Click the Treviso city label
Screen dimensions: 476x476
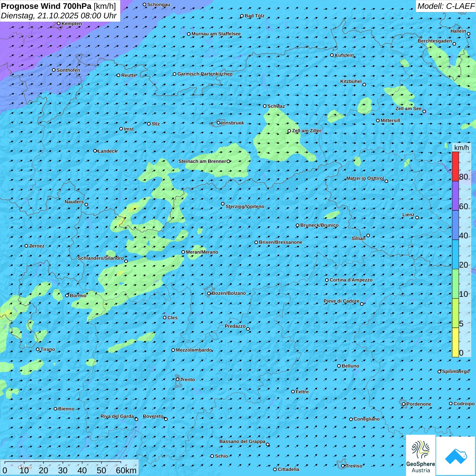pos(354,466)
